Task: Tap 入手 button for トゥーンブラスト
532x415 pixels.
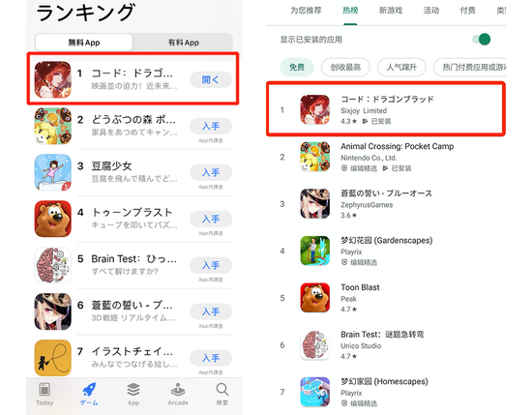Action: click(x=211, y=219)
